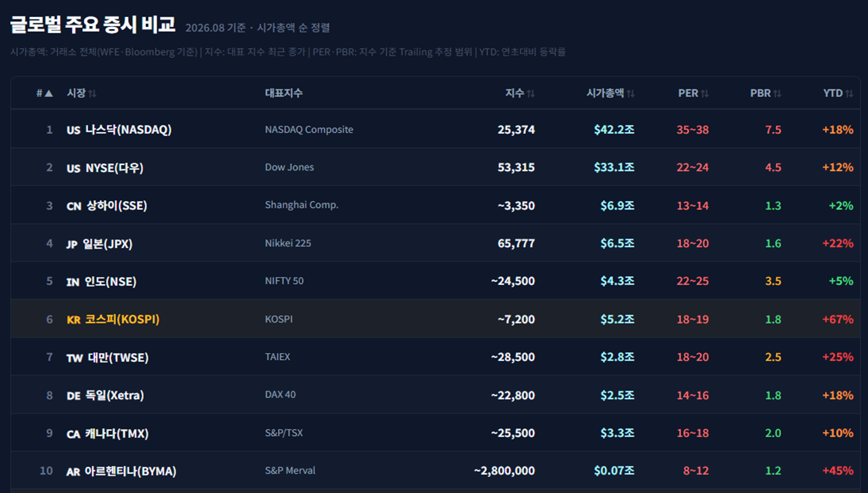Click the PER value 13~14

point(693,206)
